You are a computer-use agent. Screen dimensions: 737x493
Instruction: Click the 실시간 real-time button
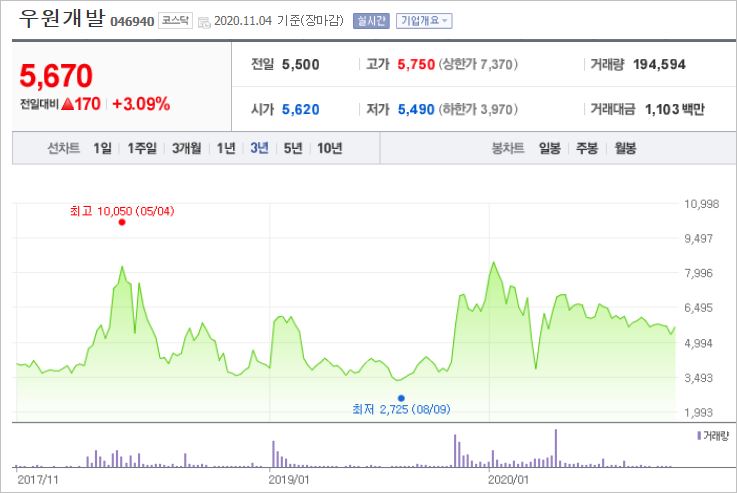point(371,21)
